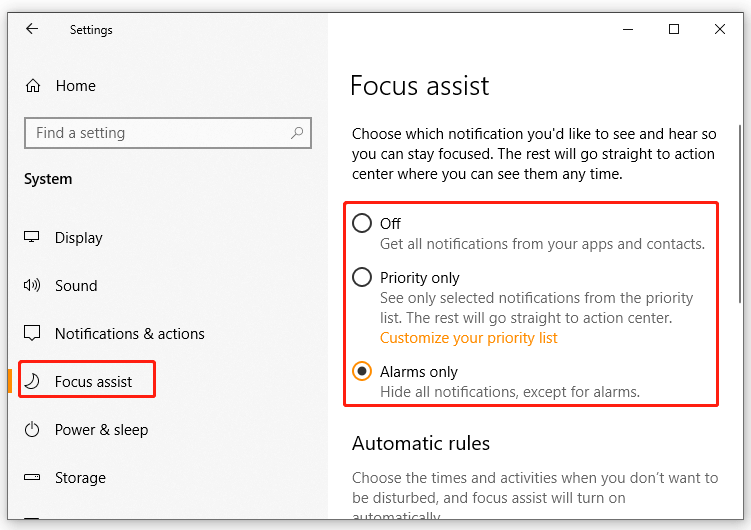Image resolution: width=751 pixels, height=530 pixels.
Task: Click the Find a setting box
Action: coord(168,133)
